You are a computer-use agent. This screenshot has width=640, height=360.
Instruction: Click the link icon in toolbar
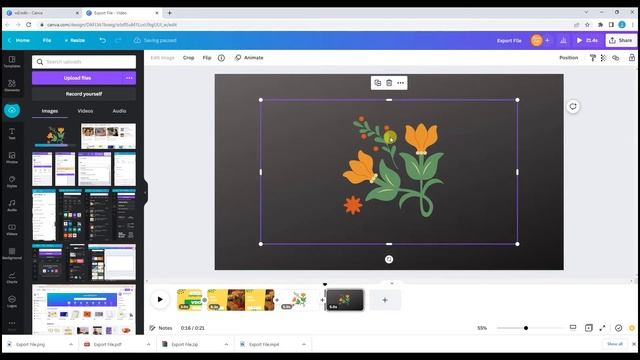pos(616,58)
